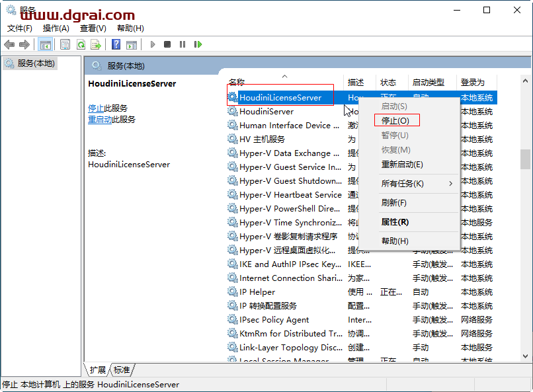Open the 查看(V) menu
The image size is (533, 392).
(x=93, y=28)
